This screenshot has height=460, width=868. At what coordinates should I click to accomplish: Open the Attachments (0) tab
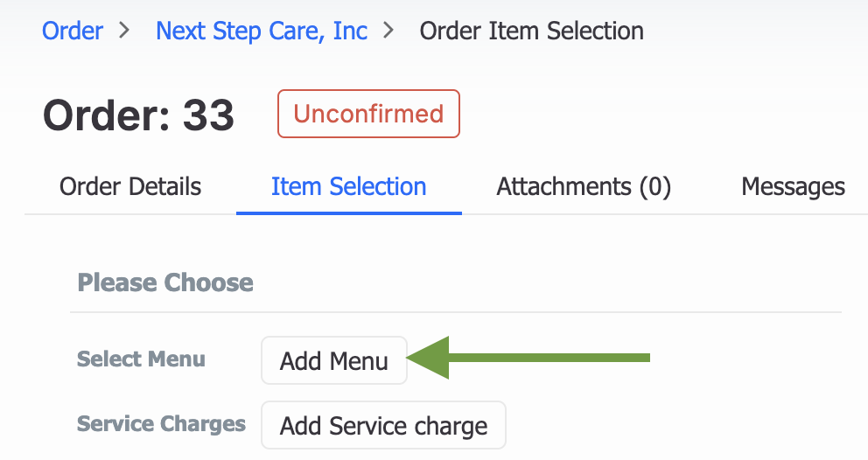(584, 186)
